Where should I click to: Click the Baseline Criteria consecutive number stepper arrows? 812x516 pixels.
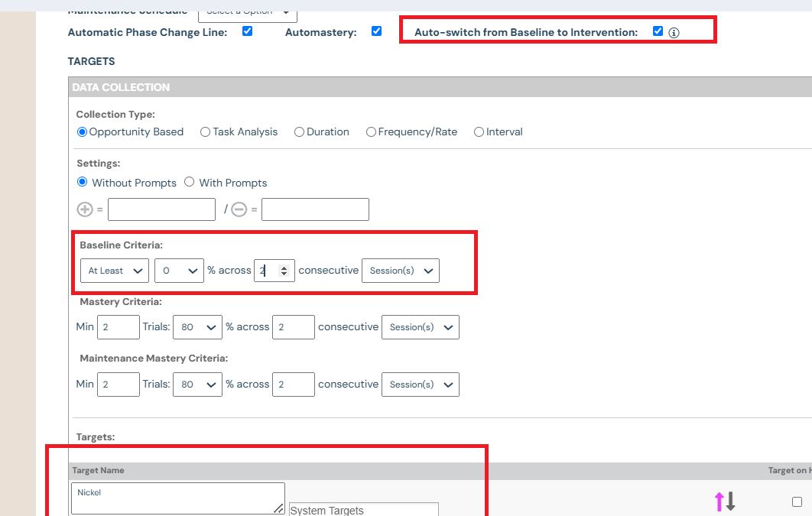[x=284, y=271]
